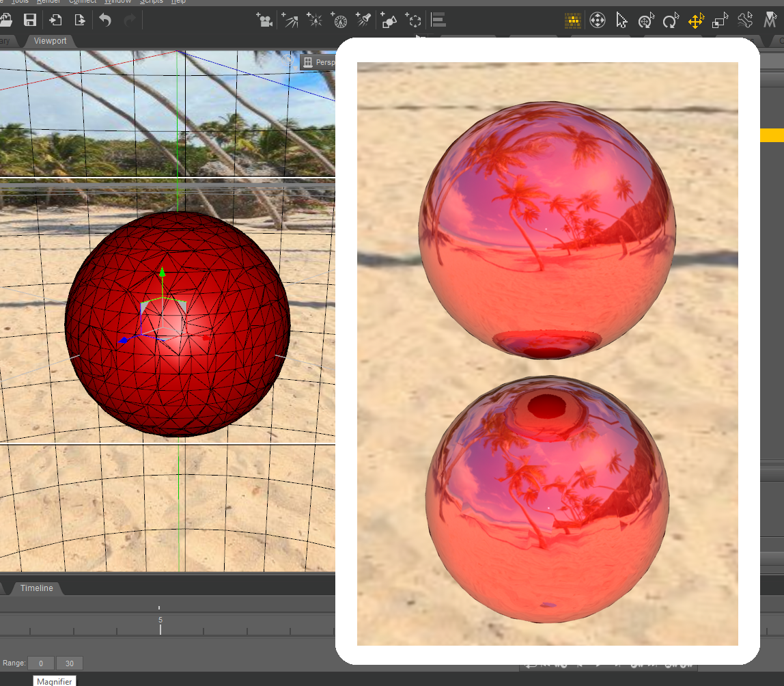The image size is (784, 686).
Task: Click the Import file icon
Action: [x=55, y=20]
